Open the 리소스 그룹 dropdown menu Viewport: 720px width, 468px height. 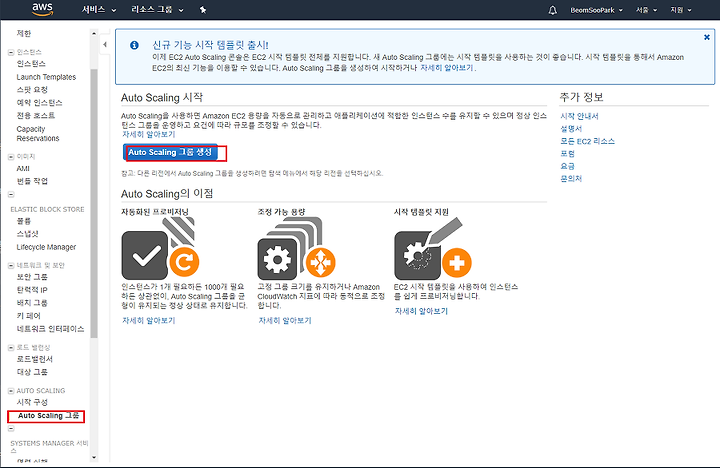point(157,10)
